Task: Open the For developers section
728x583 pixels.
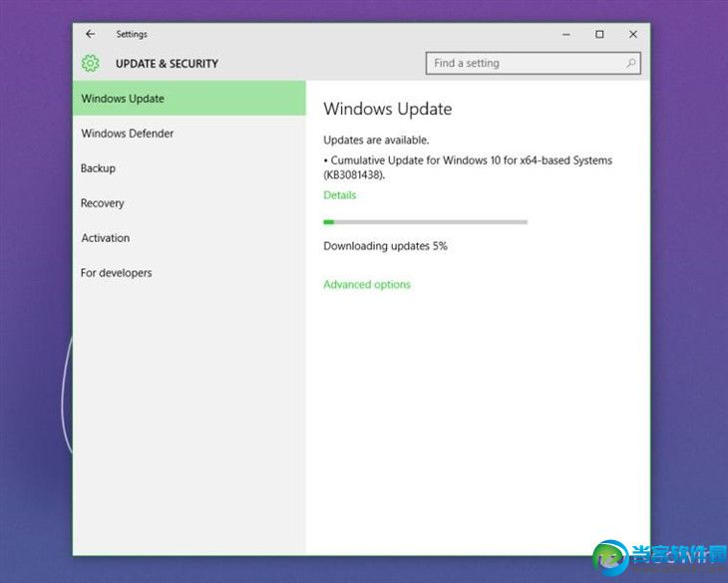Action: pyautogui.click(x=189, y=272)
